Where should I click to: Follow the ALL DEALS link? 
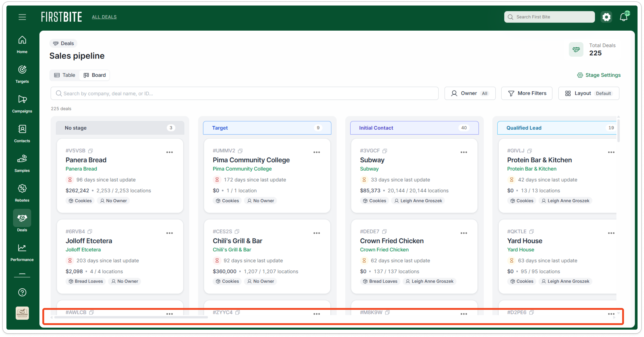(x=104, y=17)
